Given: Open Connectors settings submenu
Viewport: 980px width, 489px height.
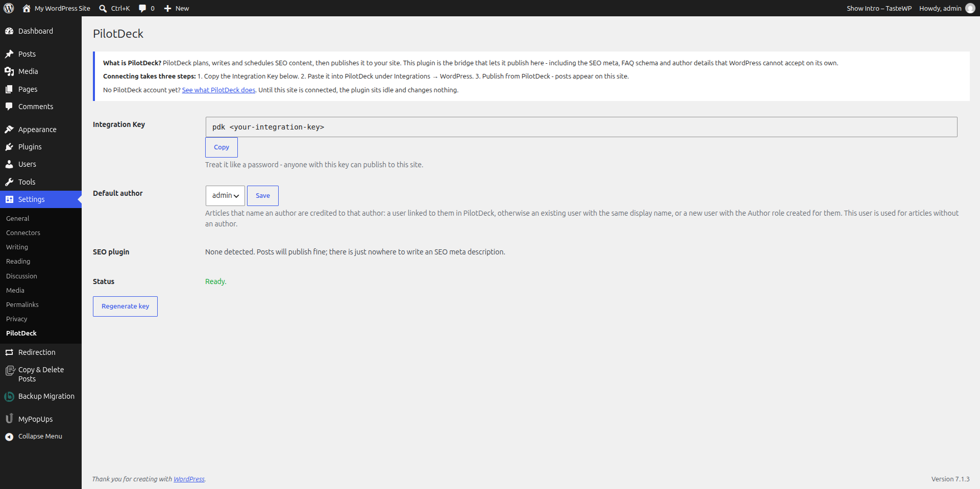Looking at the screenshot, I should [x=23, y=233].
